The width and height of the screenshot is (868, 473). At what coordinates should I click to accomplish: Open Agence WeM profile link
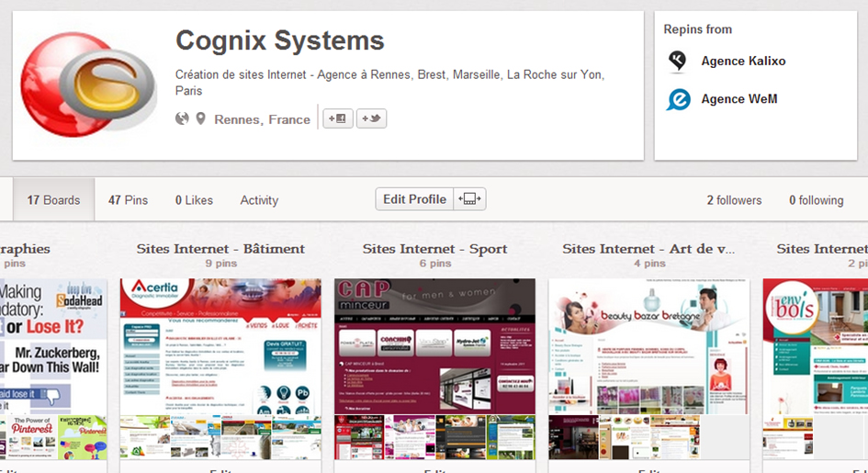tap(739, 99)
